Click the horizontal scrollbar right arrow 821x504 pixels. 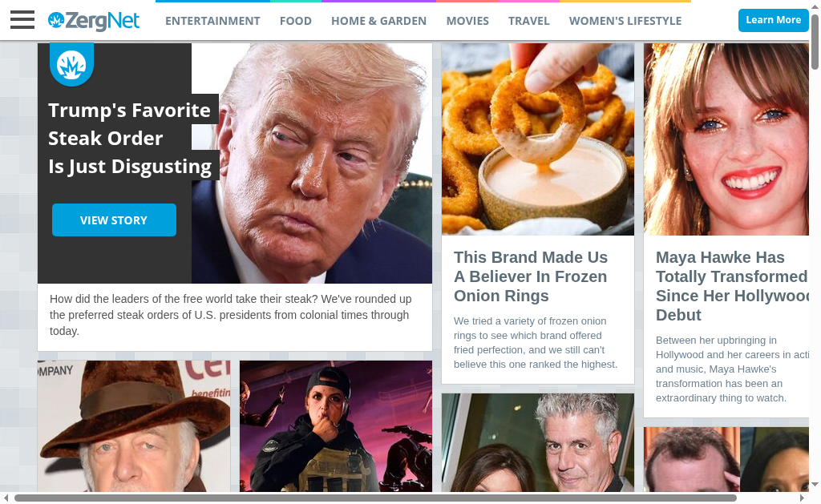802,498
